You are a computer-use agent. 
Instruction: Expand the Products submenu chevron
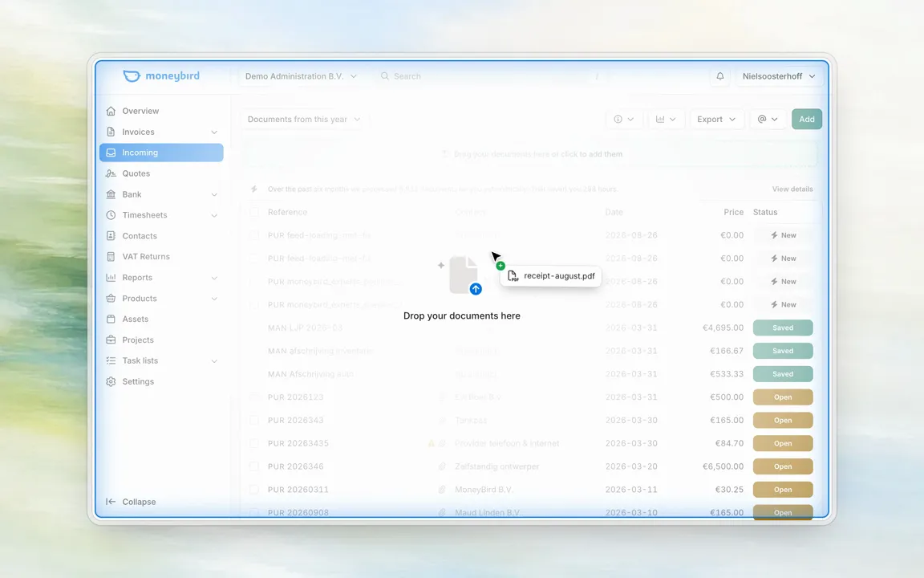coord(214,299)
